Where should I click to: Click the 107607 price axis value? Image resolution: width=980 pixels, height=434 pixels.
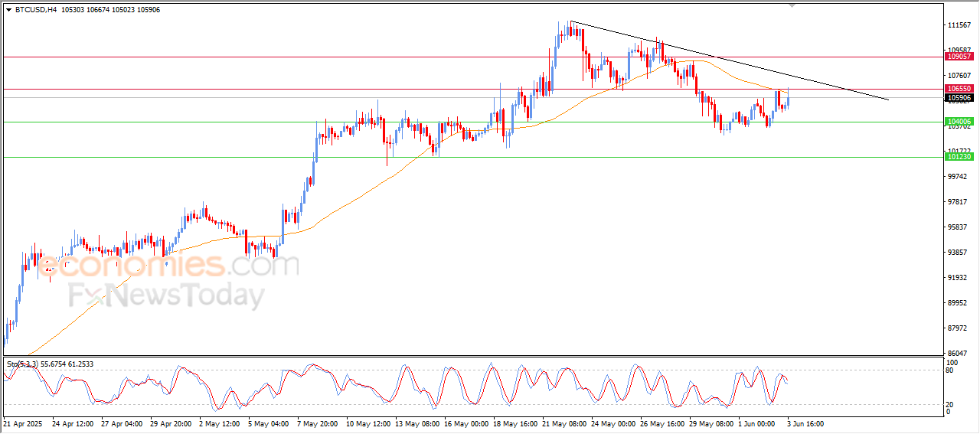click(x=960, y=76)
